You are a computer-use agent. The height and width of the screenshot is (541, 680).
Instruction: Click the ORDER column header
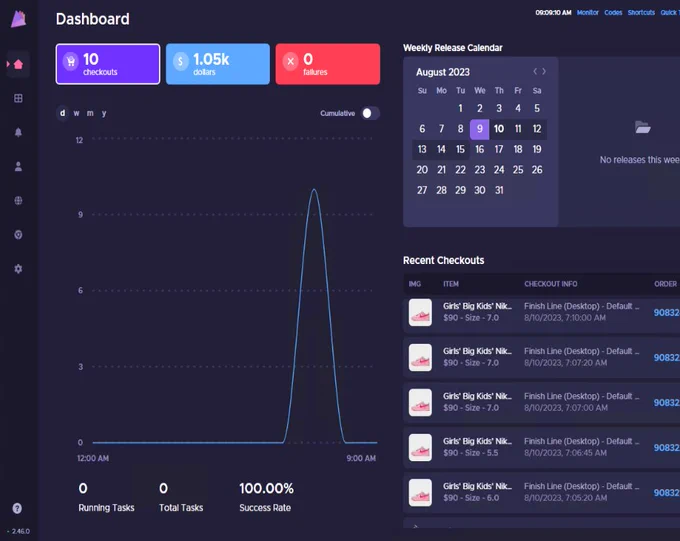pyautogui.click(x=665, y=284)
